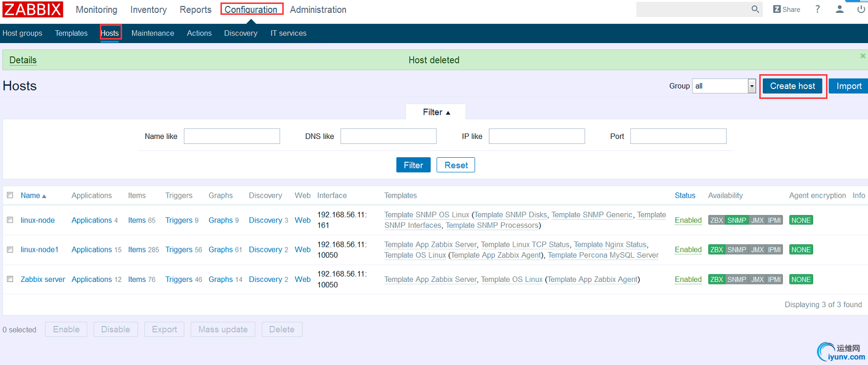The width and height of the screenshot is (868, 365).
Task: Focus the DNS like field
Action: (389, 136)
